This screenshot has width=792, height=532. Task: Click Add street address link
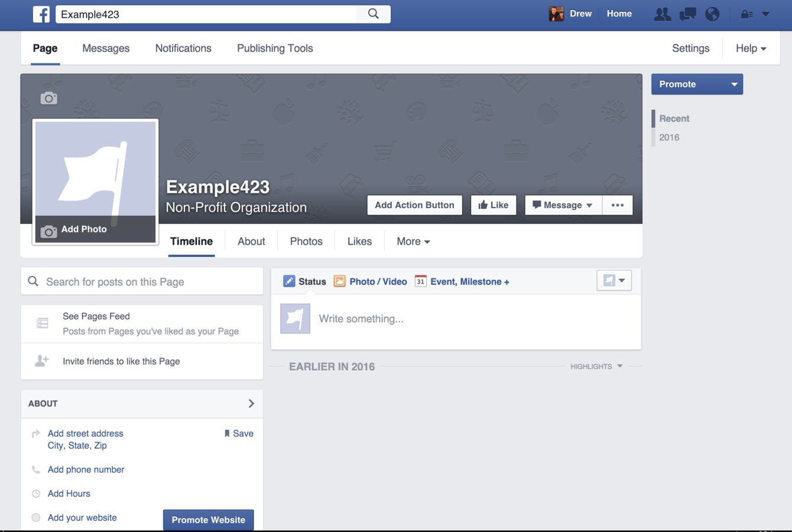[x=85, y=433]
